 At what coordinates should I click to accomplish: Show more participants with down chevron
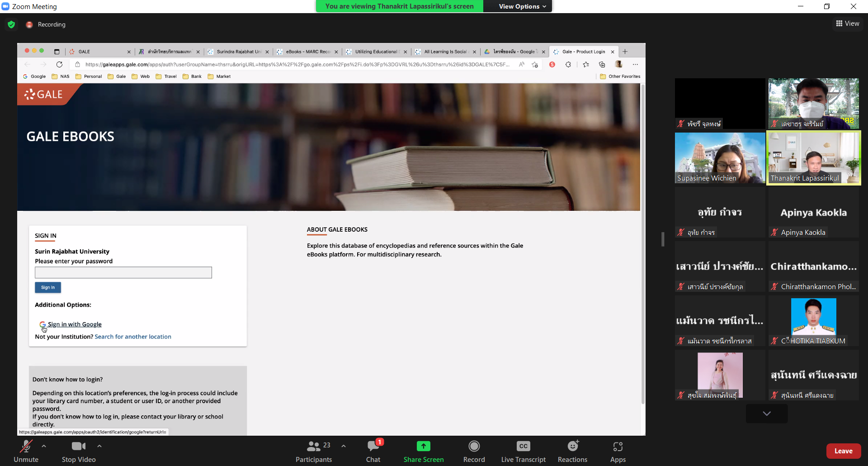767,414
